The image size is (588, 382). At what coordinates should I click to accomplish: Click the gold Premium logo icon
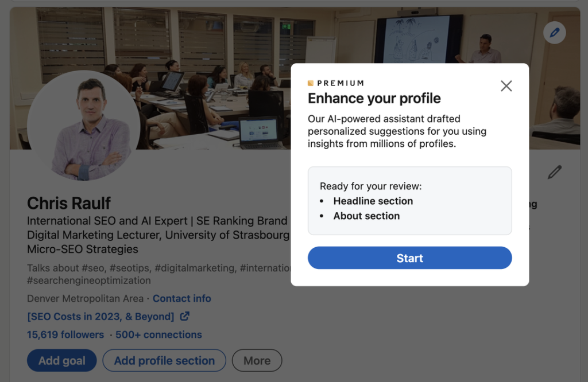pos(311,83)
